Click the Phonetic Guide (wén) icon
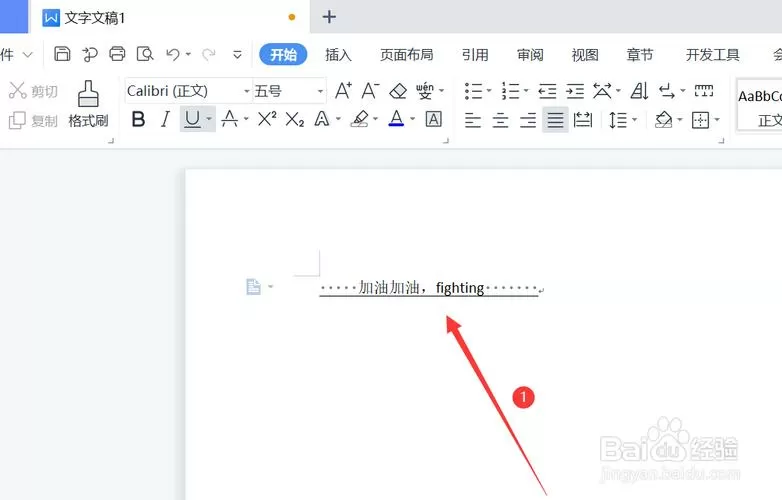 [425, 91]
